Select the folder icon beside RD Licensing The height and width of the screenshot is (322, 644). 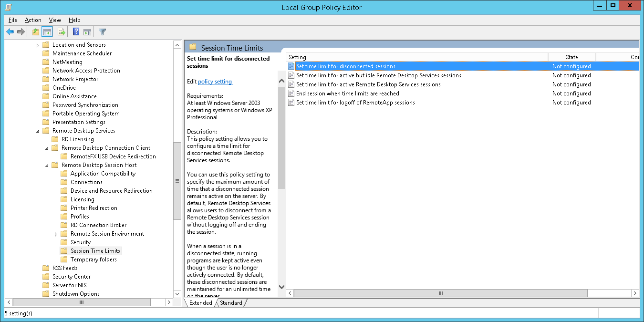pos(55,139)
